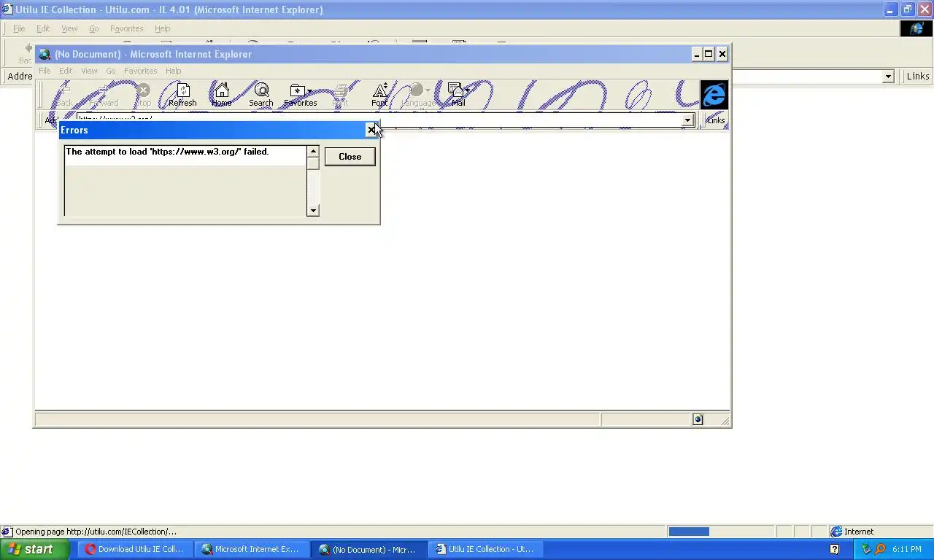The width and height of the screenshot is (934, 560).
Task: Close the Errors dialog with its X
Action: (x=371, y=130)
